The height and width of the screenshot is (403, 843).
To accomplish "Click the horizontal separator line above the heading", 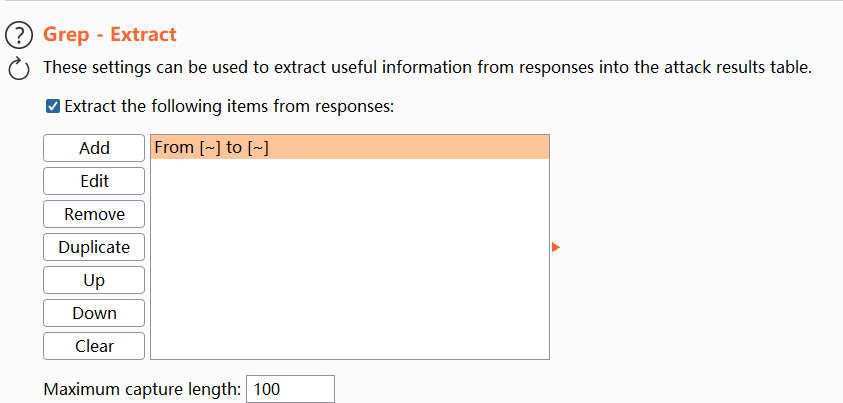I will click(421, 2).
